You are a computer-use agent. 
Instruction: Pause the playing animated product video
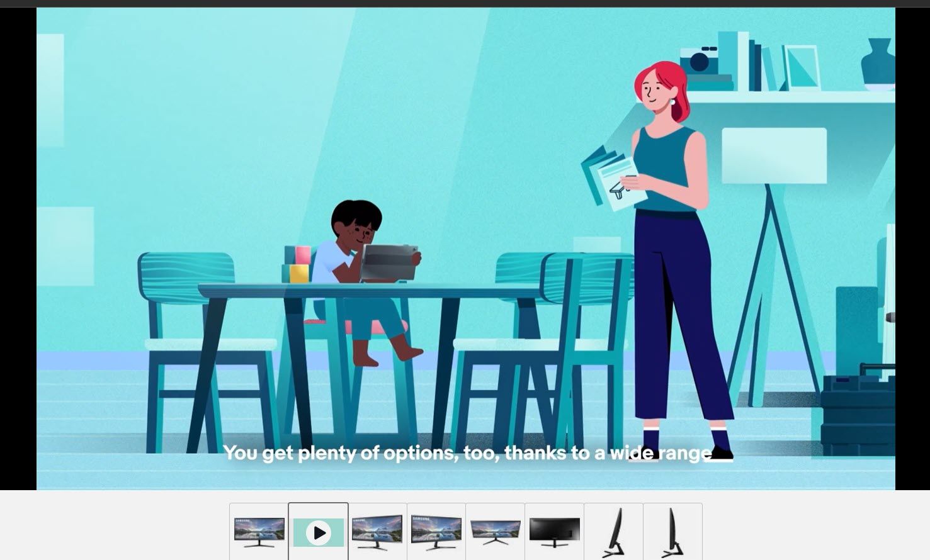coord(465,249)
